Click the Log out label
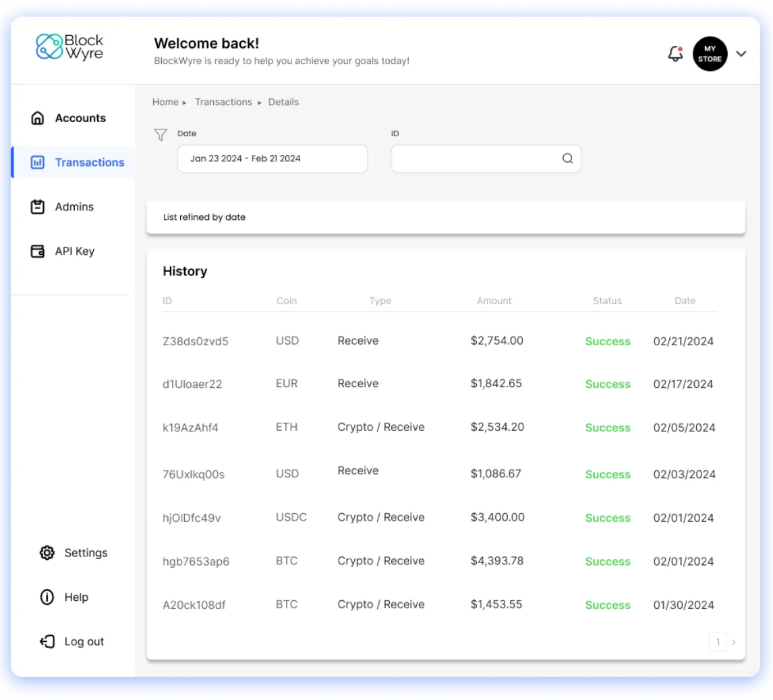The image size is (773, 700). click(x=84, y=641)
